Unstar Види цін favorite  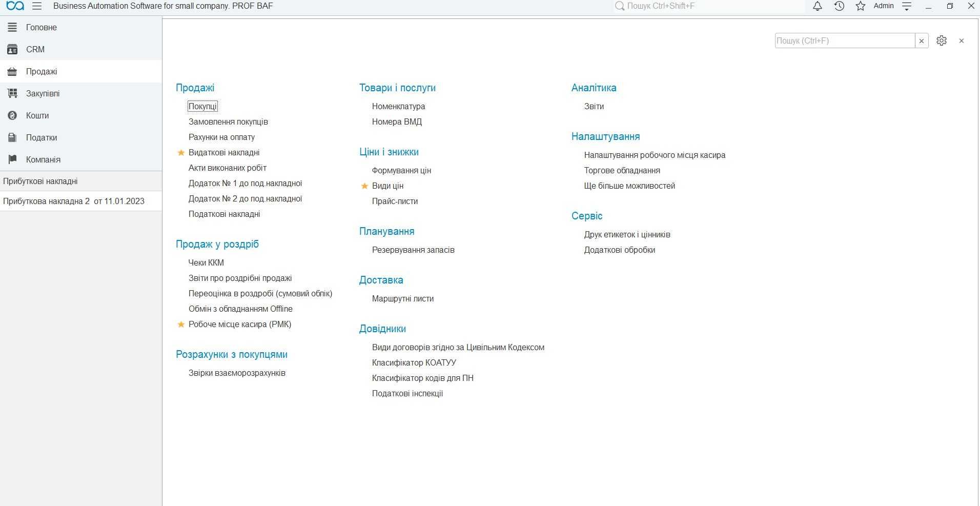pos(364,186)
